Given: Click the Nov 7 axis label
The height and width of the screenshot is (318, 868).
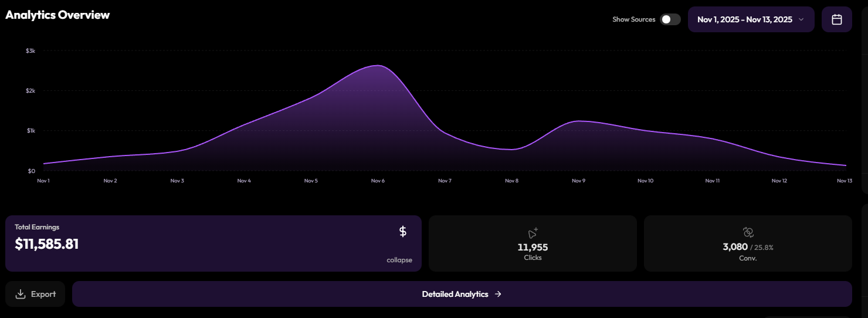Looking at the screenshot, I should pos(445,181).
